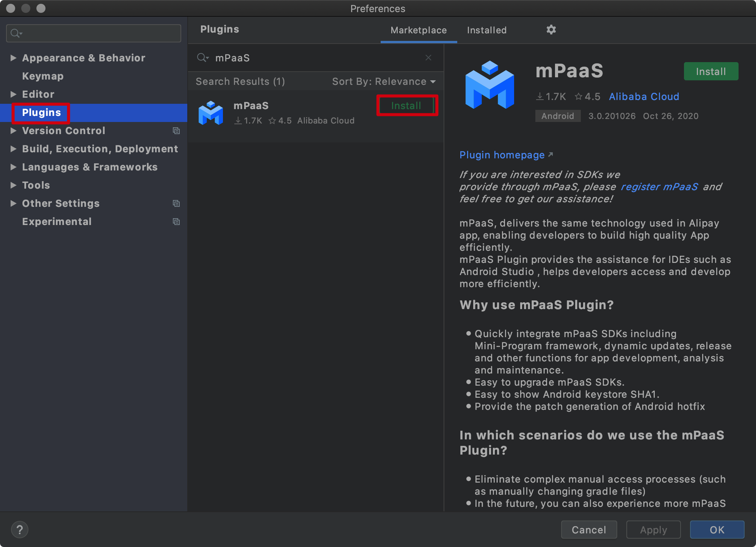Open the help question mark button
The image size is (756, 547).
(x=20, y=530)
